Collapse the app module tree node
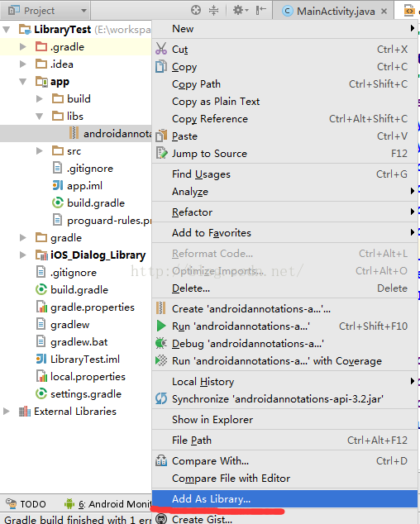The height and width of the screenshot is (524, 420). click(23, 81)
